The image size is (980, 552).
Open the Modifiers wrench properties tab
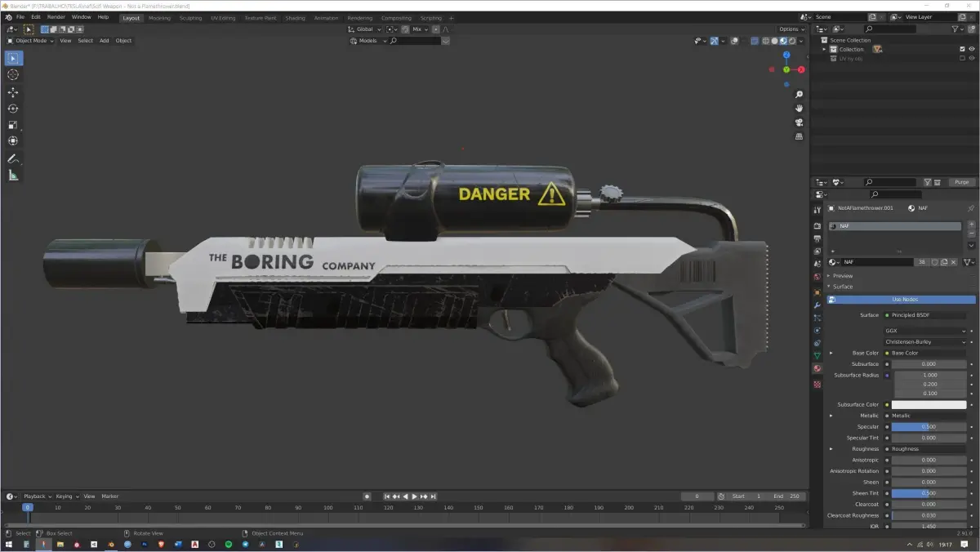(817, 305)
